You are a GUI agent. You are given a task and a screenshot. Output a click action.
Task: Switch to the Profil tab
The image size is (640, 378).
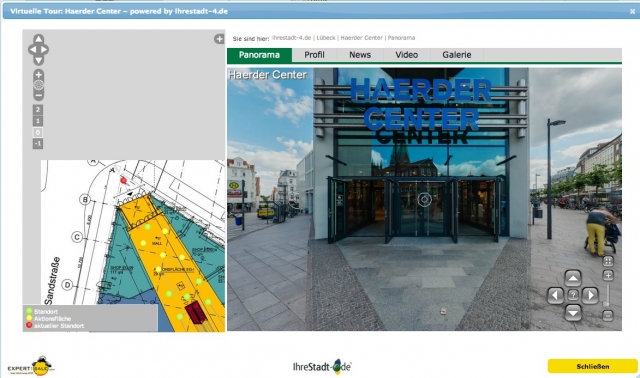click(x=314, y=55)
